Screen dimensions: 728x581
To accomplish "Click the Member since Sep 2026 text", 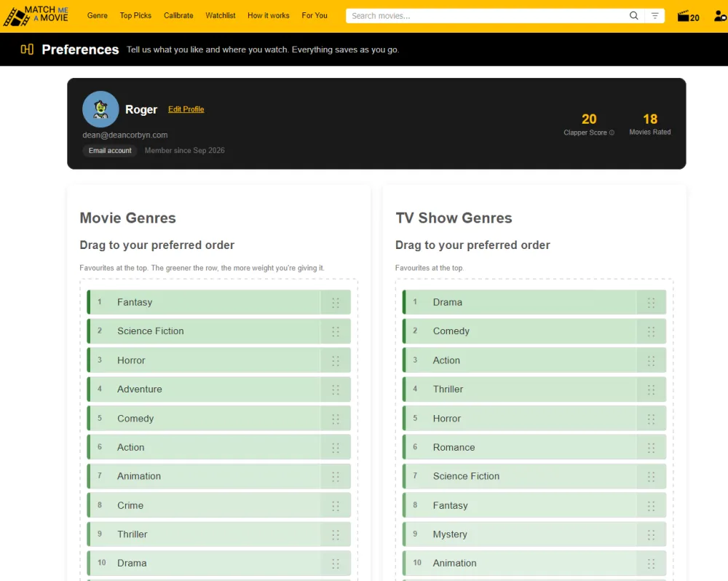I will pos(184,151).
